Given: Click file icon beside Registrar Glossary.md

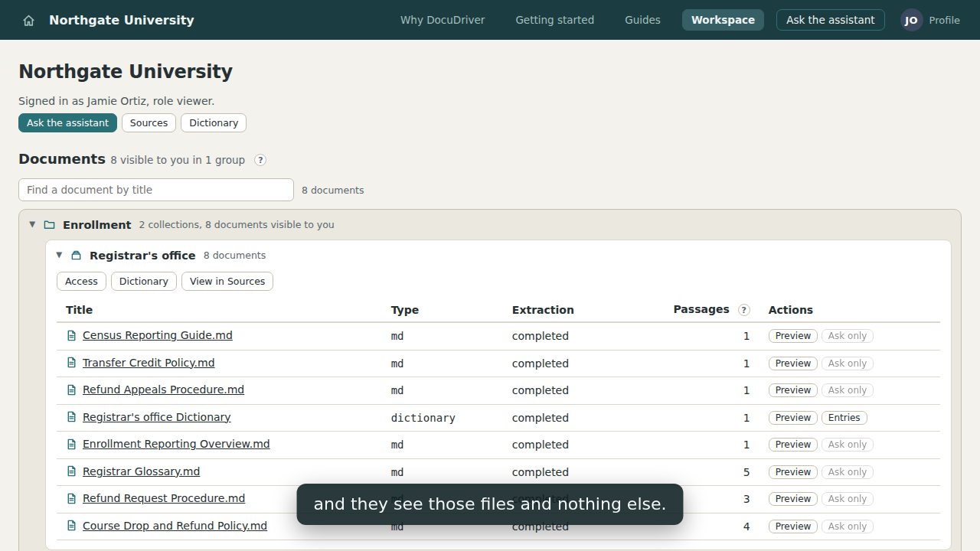Looking at the screenshot, I should click(72, 471).
